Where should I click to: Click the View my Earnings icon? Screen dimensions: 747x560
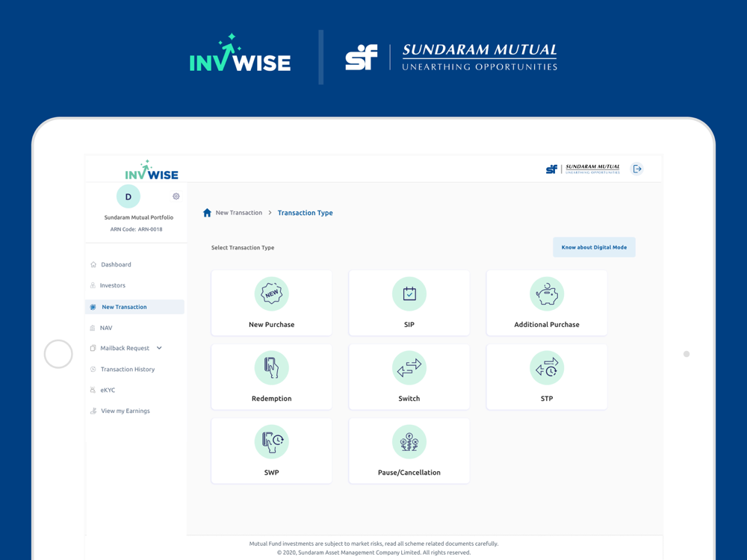point(93,411)
